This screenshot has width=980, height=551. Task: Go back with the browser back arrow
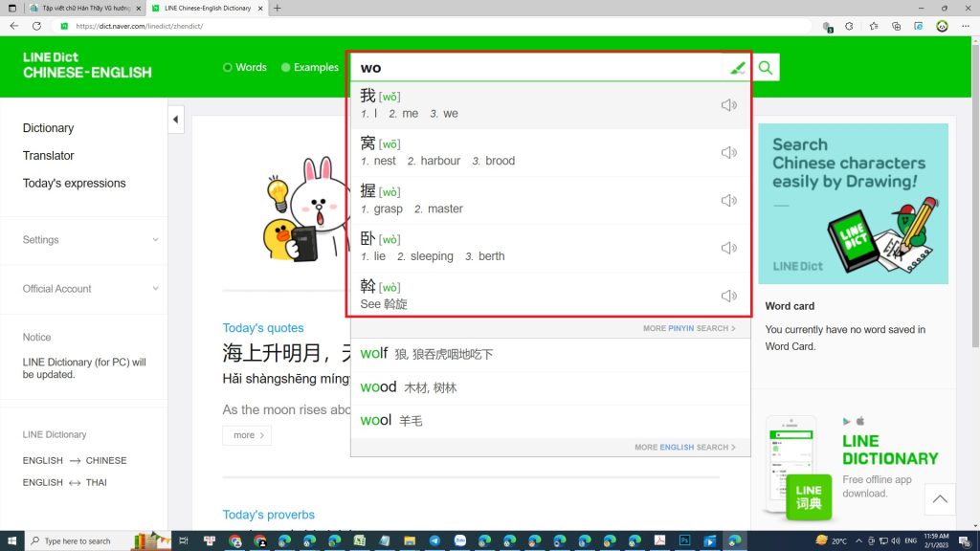point(13,26)
